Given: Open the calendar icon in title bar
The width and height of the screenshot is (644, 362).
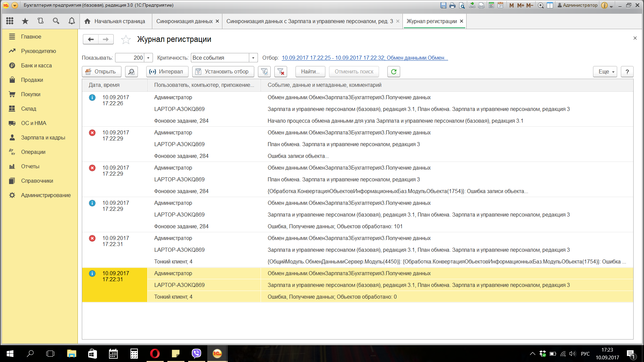Looking at the screenshot, I should click(x=500, y=5).
